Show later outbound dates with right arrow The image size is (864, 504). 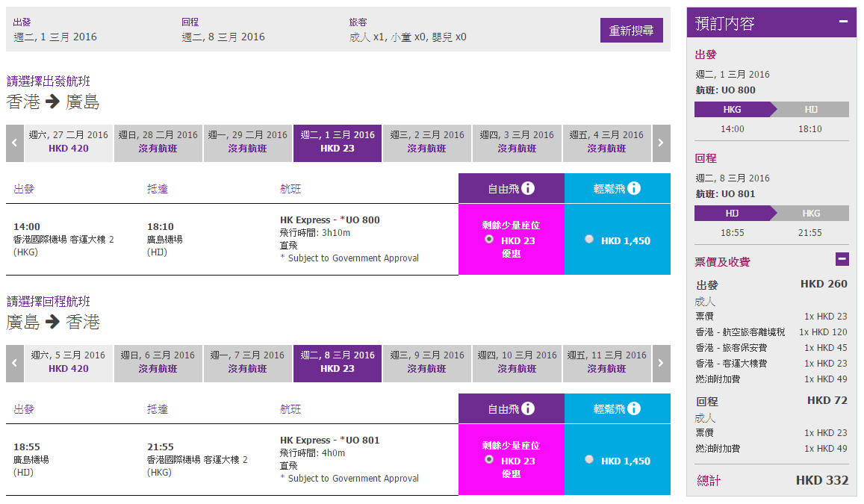point(661,143)
